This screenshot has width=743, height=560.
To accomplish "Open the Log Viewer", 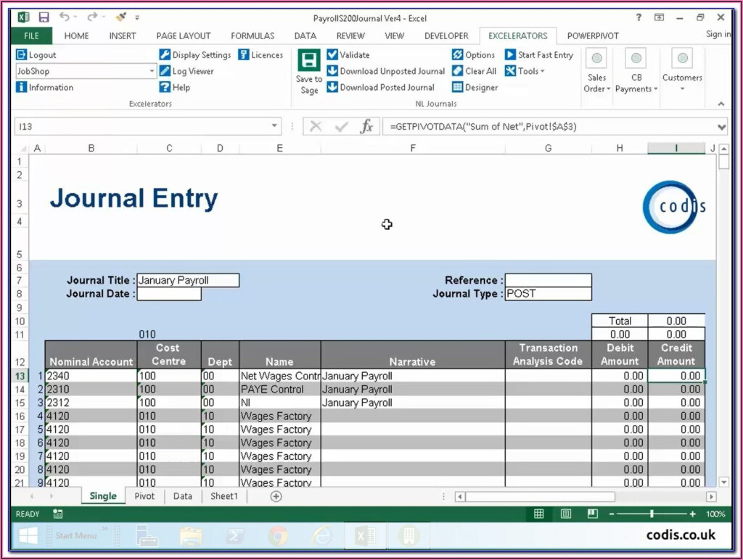I will click(x=186, y=71).
